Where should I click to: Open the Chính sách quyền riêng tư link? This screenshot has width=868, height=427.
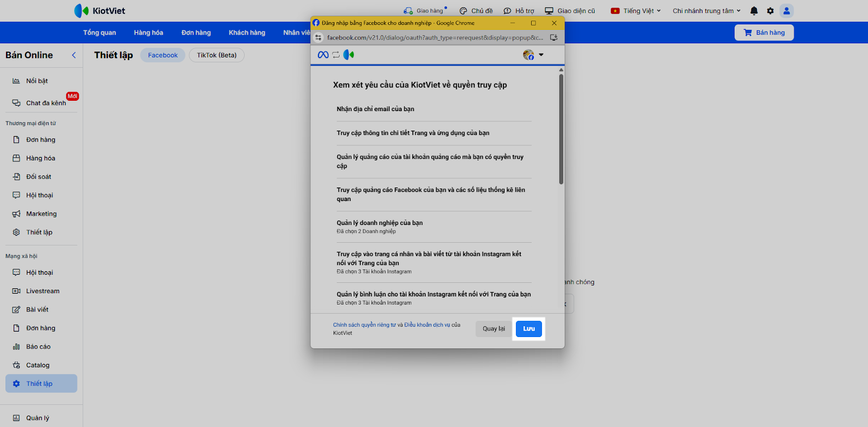tap(365, 325)
